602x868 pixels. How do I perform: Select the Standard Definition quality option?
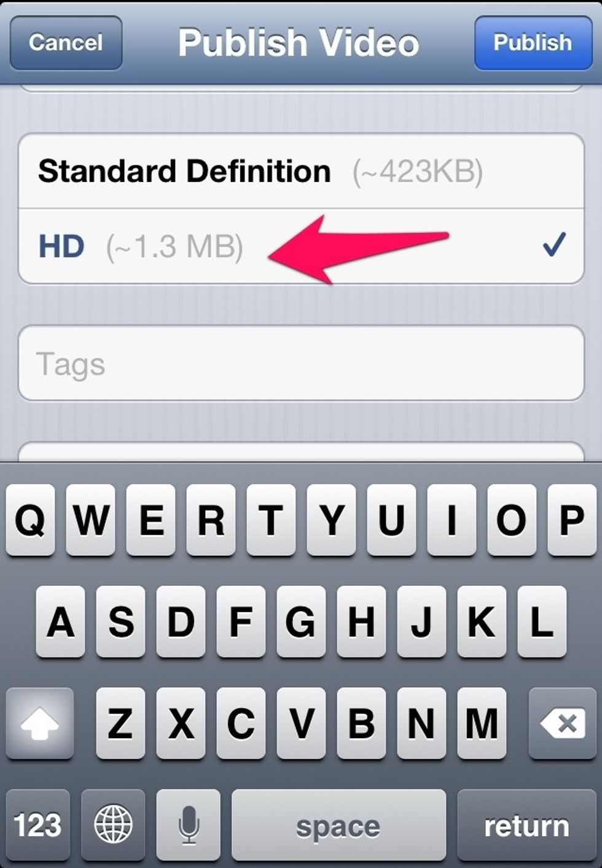click(301, 171)
